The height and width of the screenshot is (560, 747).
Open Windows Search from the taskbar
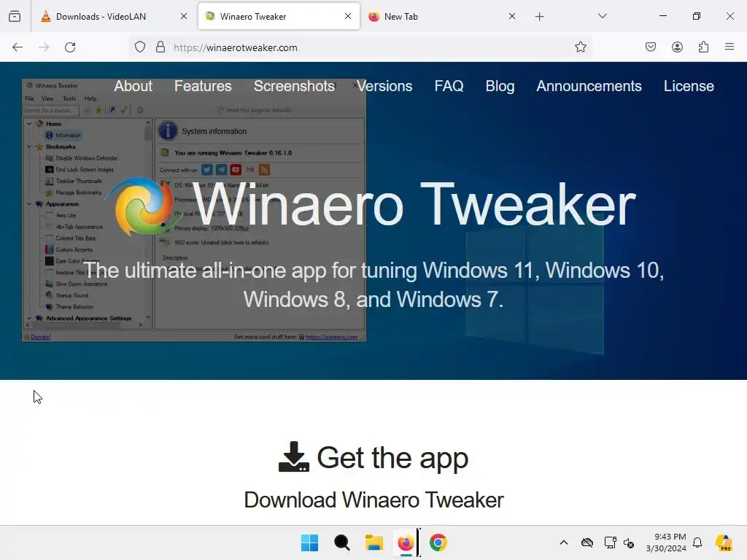pos(341,542)
